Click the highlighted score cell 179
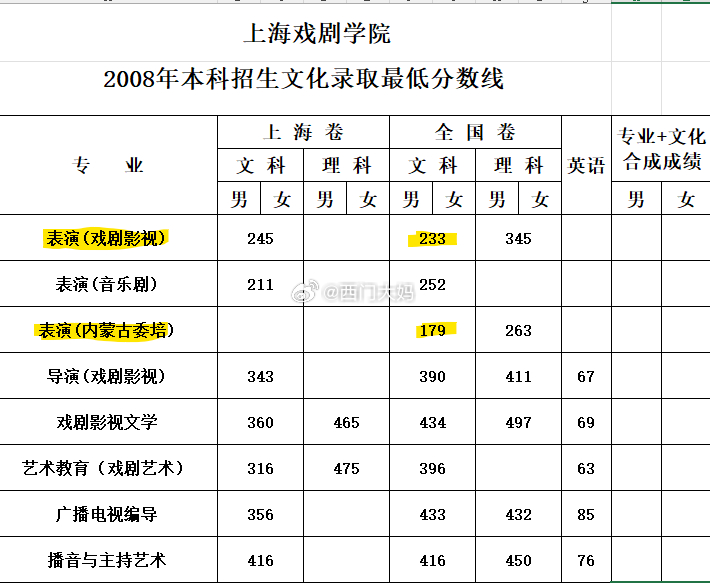The image size is (710, 583). 432,330
